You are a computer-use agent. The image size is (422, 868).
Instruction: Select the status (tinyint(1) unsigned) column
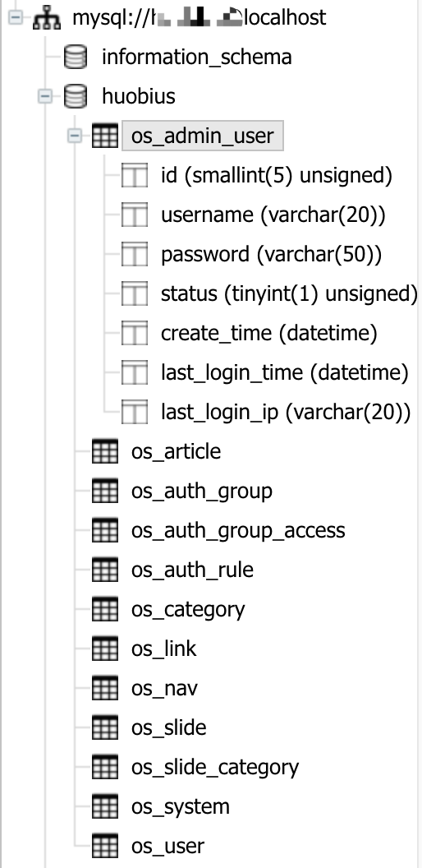tap(289, 293)
